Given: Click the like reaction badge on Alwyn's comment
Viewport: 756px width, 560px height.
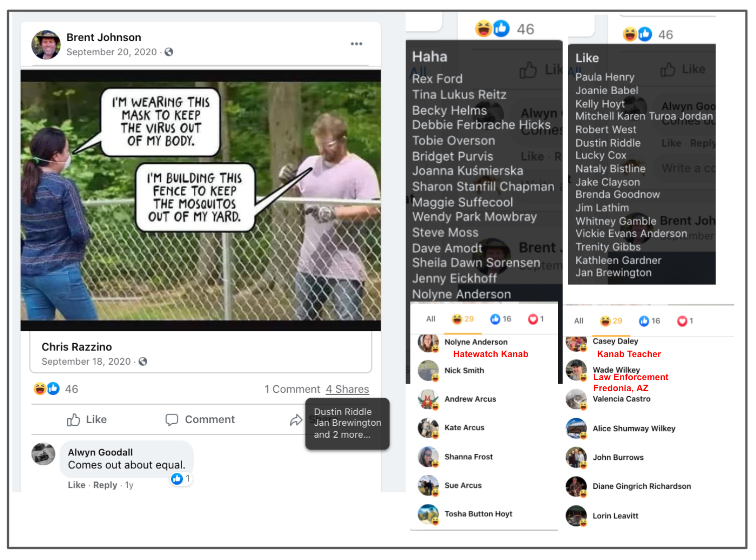Looking at the screenshot, I should click(x=177, y=479).
